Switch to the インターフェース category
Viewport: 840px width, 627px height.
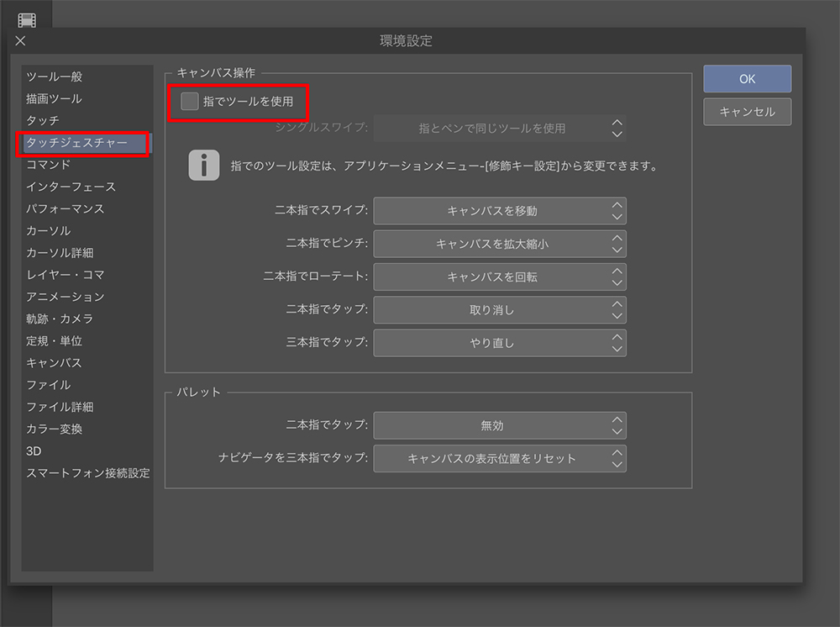click(71, 187)
